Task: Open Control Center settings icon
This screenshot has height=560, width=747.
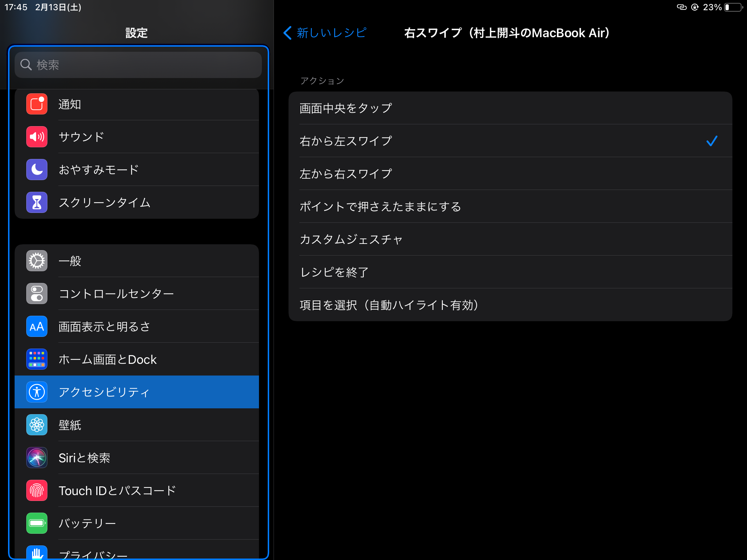Action: [x=36, y=293]
